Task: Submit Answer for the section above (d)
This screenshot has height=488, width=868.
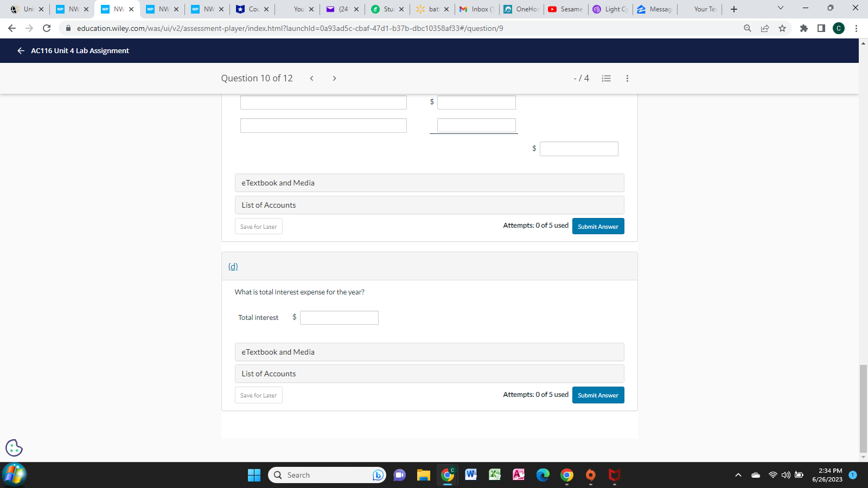Action: tap(598, 227)
